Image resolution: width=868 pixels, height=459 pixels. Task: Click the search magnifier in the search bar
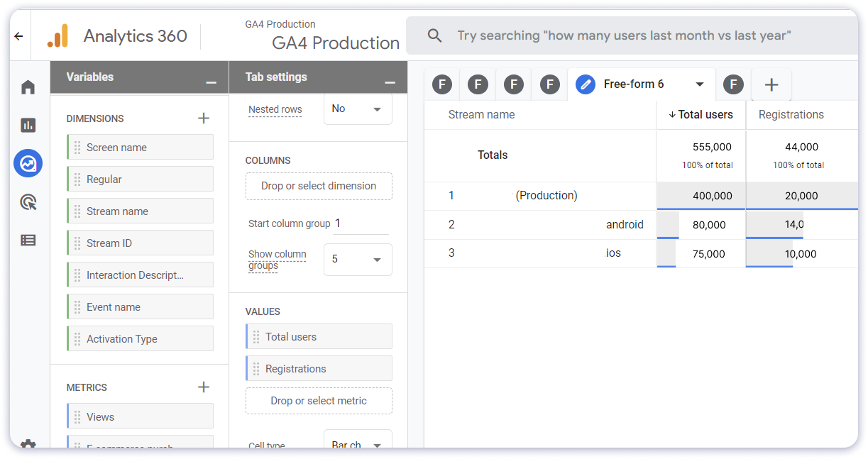[434, 35]
